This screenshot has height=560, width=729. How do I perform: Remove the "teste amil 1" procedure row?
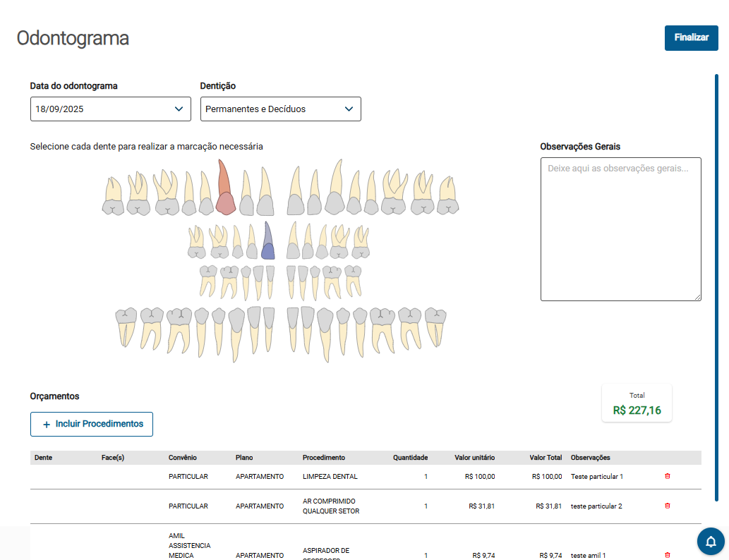tap(668, 555)
